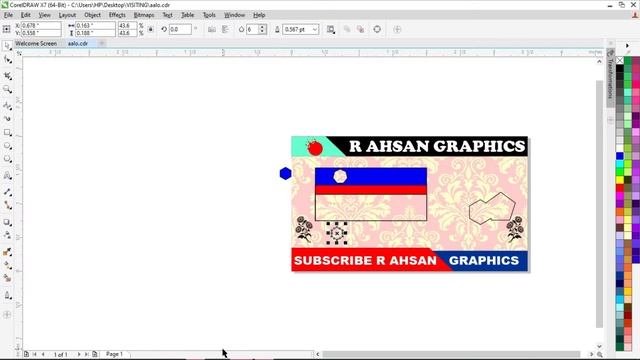640x360 pixels.
Task: Open the Object menu
Action: tap(92, 15)
